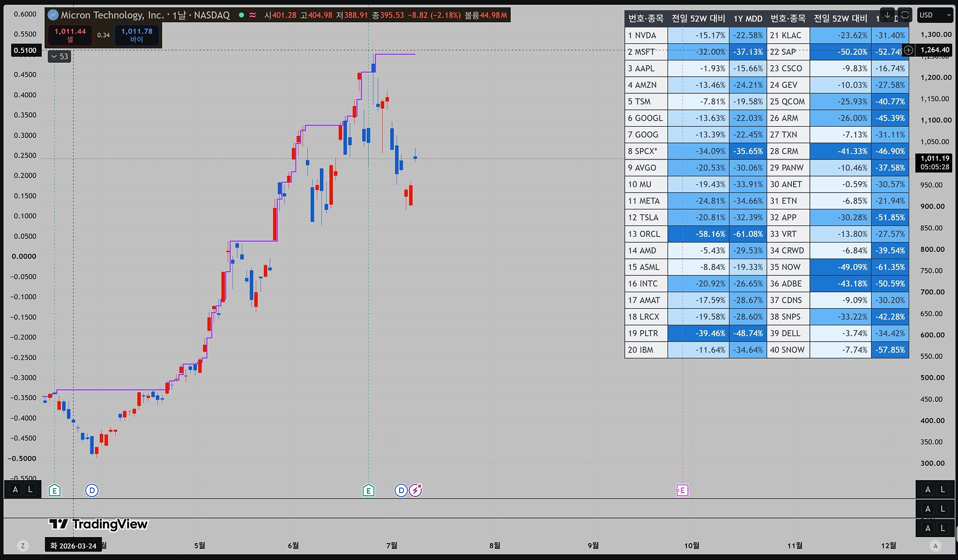
Task: Open the USD currency dropdown
Action: tap(936, 15)
